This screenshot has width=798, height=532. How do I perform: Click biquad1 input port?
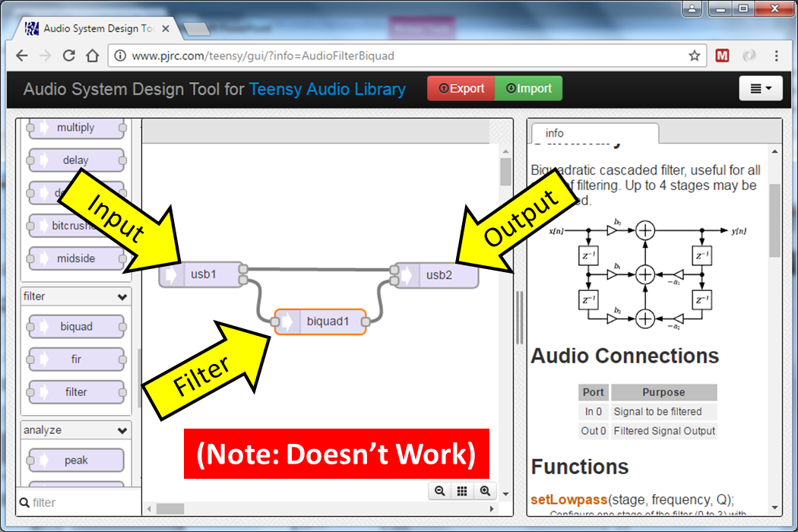(x=275, y=321)
